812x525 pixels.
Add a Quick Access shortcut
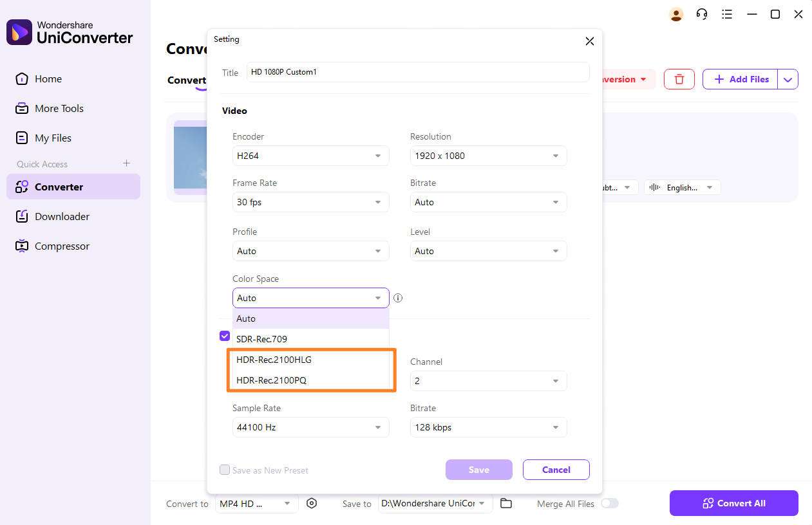(x=127, y=163)
